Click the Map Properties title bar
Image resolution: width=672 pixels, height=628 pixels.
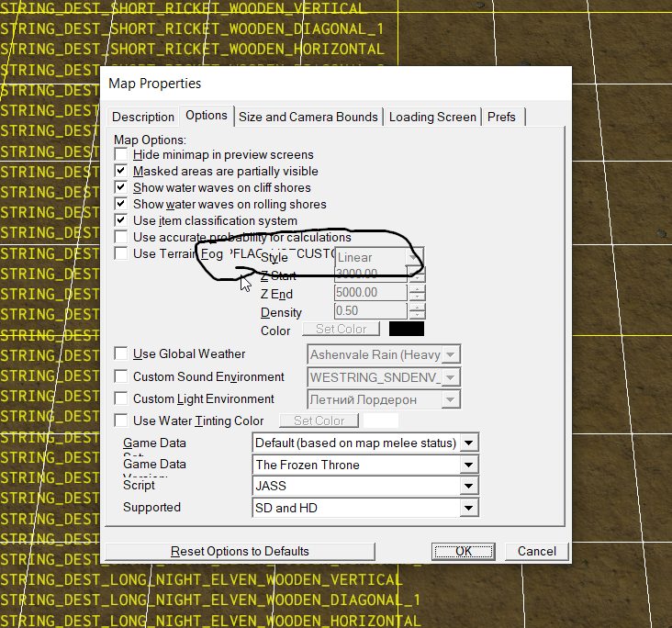pos(336,84)
